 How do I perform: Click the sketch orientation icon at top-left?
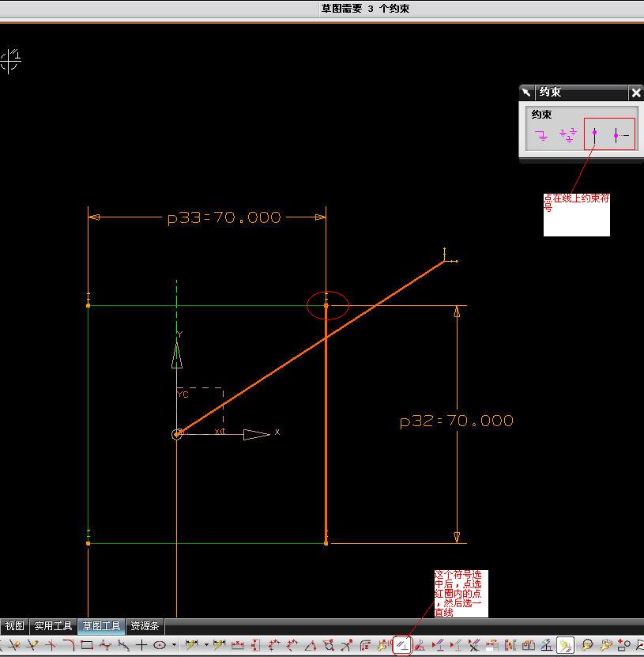coord(10,61)
